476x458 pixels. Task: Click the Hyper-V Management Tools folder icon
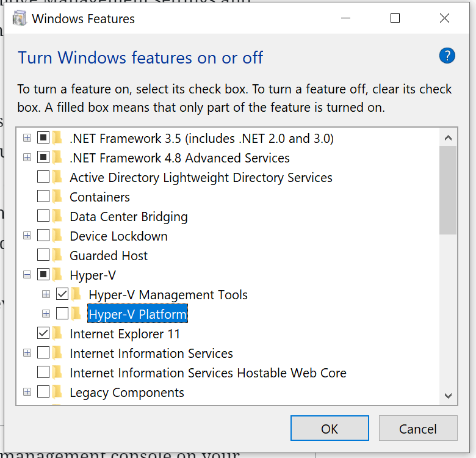pyautogui.click(x=76, y=294)
